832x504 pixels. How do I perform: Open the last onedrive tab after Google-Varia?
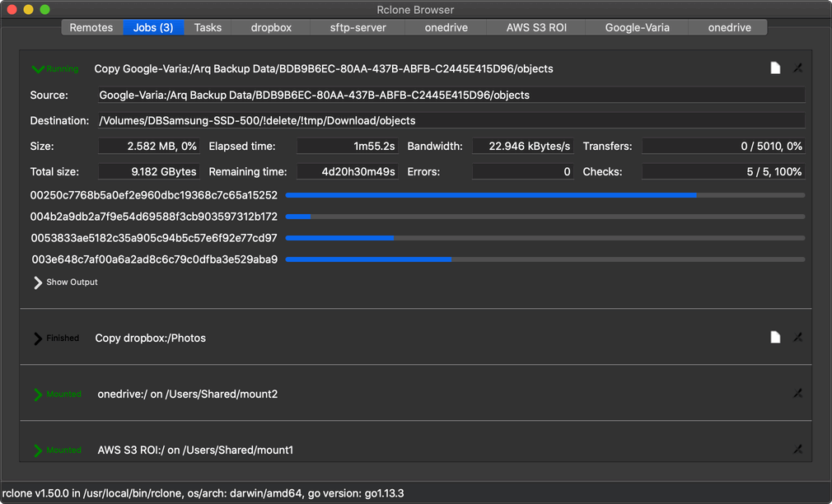tap(730, 27)
